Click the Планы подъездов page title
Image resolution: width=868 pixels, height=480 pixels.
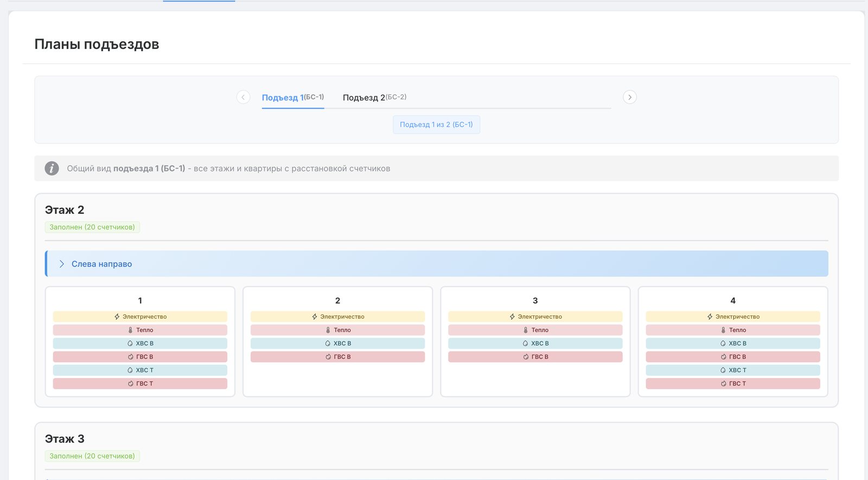[97, 44]
